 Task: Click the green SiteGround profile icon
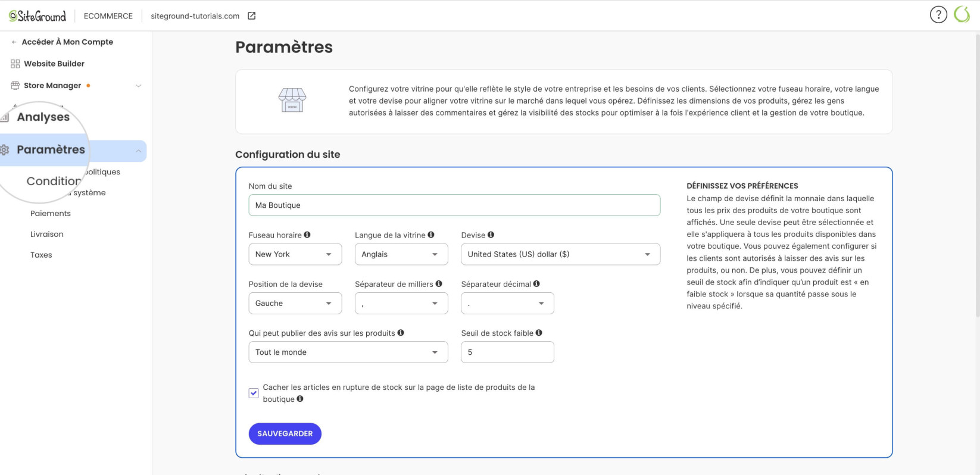[962, 15]
